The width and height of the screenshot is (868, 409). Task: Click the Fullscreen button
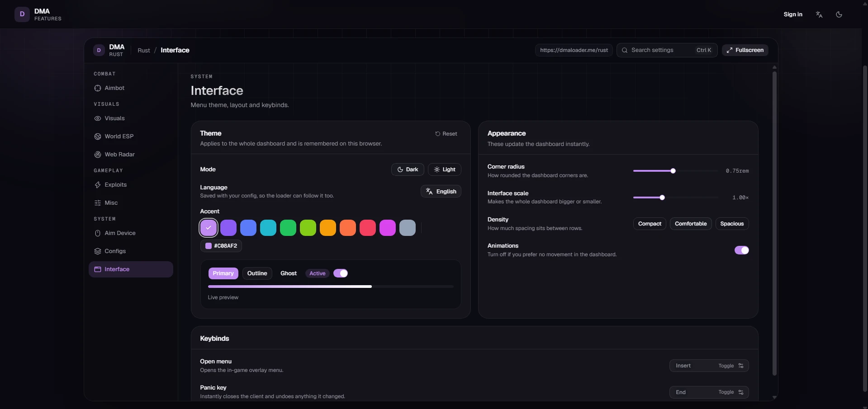(745, 50)
